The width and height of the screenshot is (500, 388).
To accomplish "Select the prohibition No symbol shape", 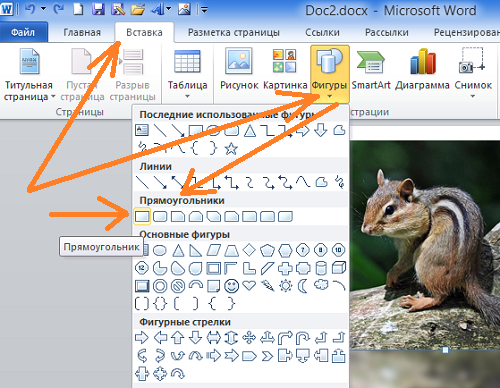I will click(178, 286).
